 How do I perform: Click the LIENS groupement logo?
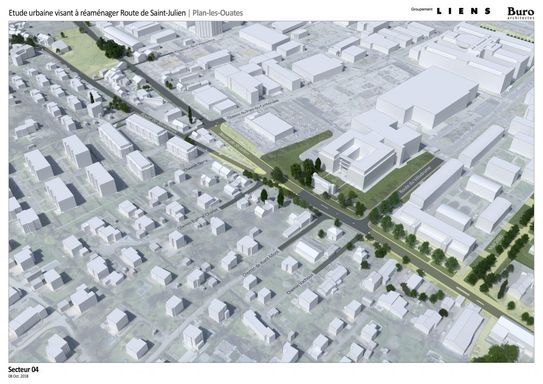point(463,11)
